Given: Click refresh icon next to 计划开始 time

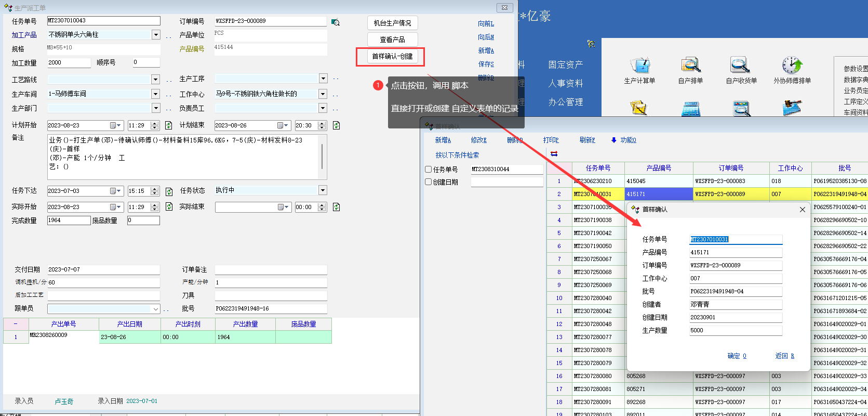Looking at the screenshot, I should [x=168, y=125].
